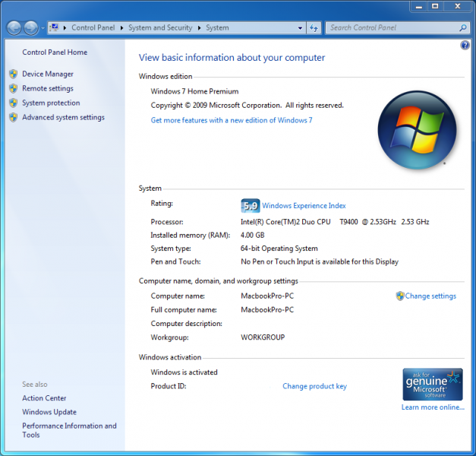Click the computer icon in the address bar
476x456 pixels.
(54, 28)
